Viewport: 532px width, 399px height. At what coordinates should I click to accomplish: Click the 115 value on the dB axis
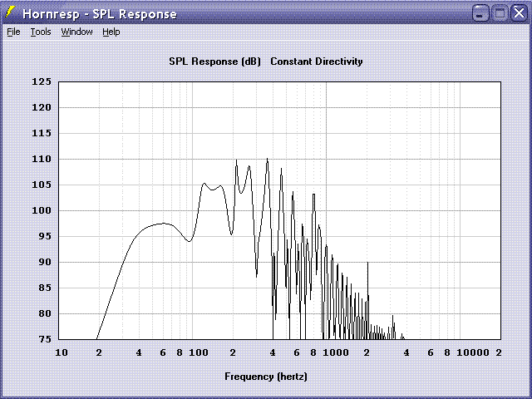[x=42, y=133]
